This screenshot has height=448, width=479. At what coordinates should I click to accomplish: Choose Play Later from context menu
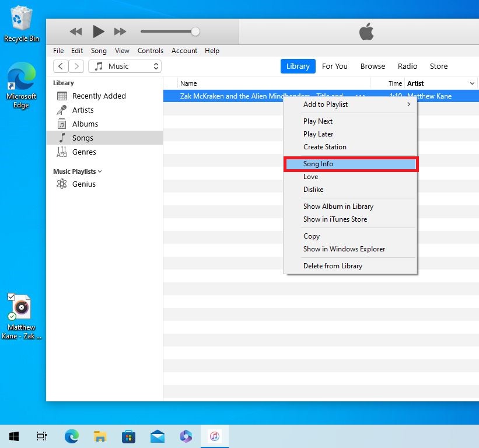(x=351, y=134)
